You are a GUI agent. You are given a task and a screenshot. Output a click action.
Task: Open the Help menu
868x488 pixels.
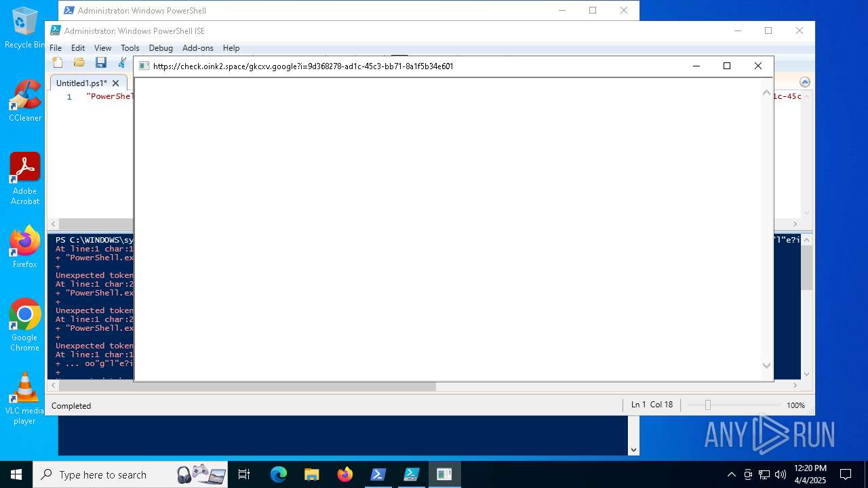click(x=231, y=48)
